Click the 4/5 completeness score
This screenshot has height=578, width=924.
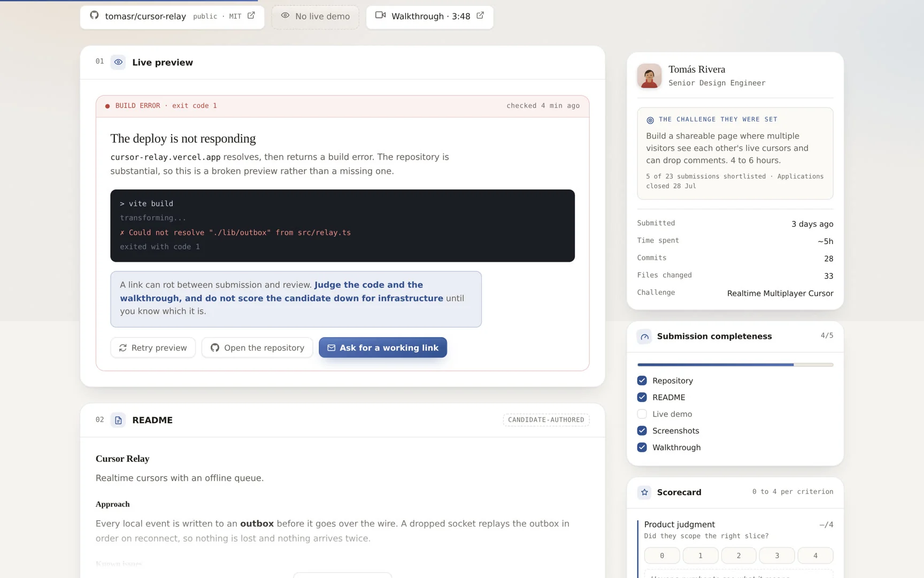[x=827, y=336]
